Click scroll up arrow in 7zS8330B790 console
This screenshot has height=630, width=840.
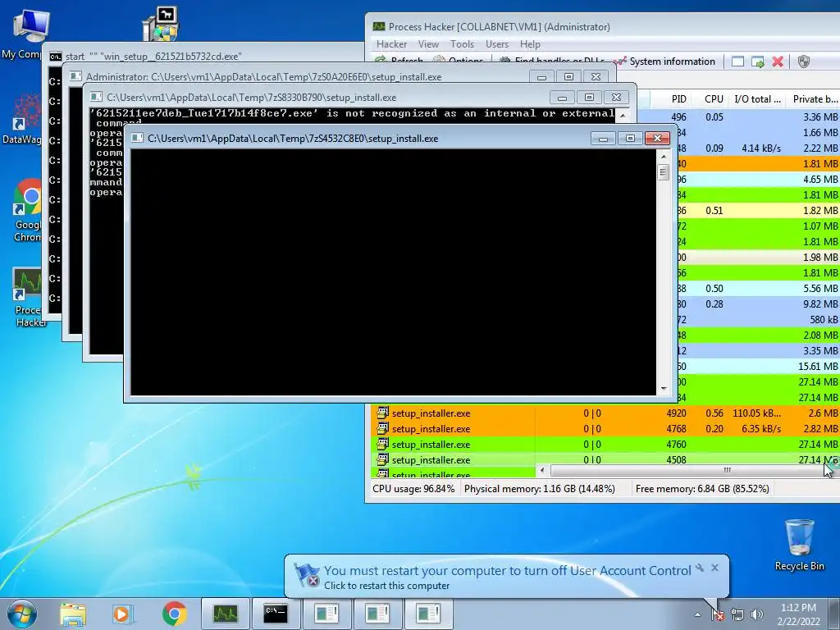pos(623,115)
